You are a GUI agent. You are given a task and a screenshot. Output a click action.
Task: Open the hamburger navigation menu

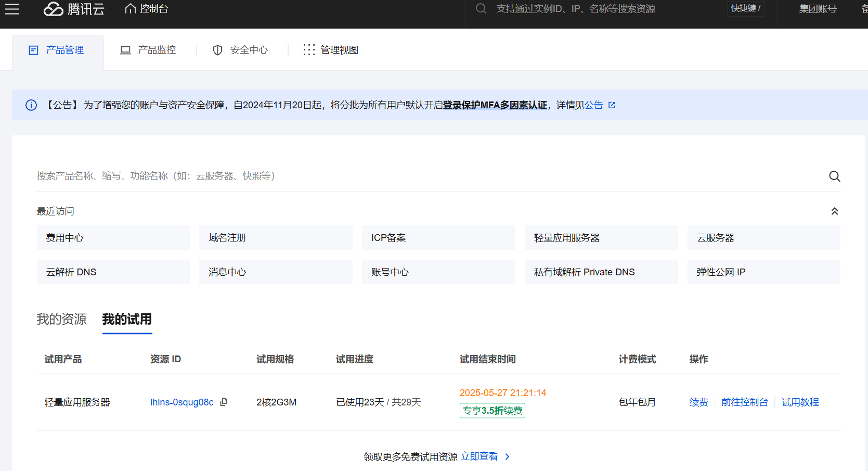12,9
